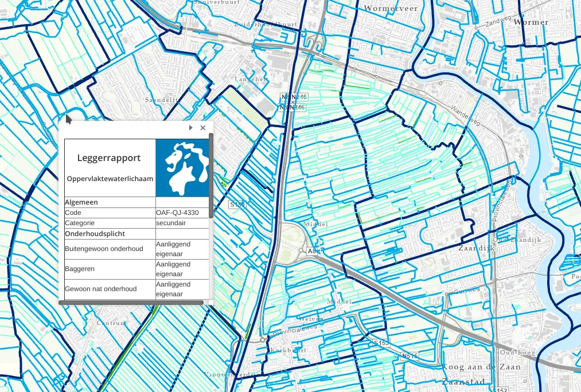
Task: Click the Saendelft neighborhood label
Action: [162, 99]
